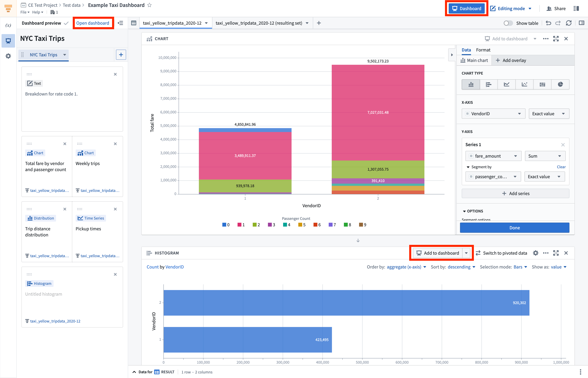Select the vertical bar chart type
The image size is (588, 378).
[x=471, y=84]
